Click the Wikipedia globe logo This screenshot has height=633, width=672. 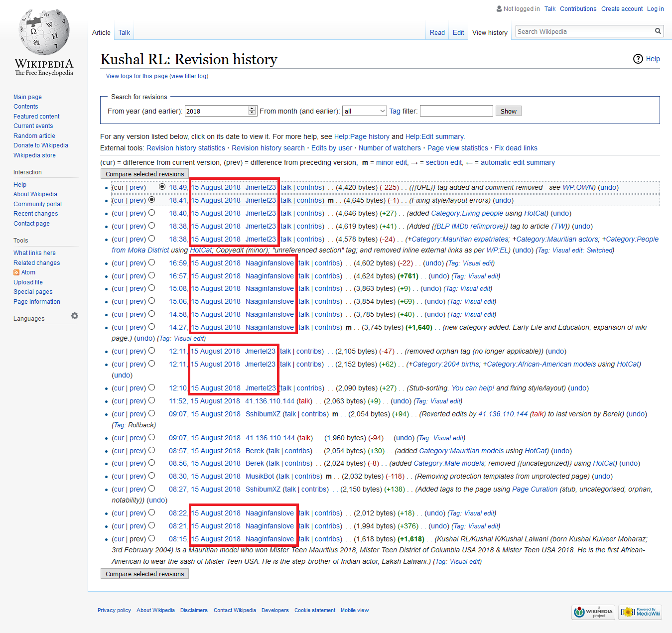[x=44, y=33]
